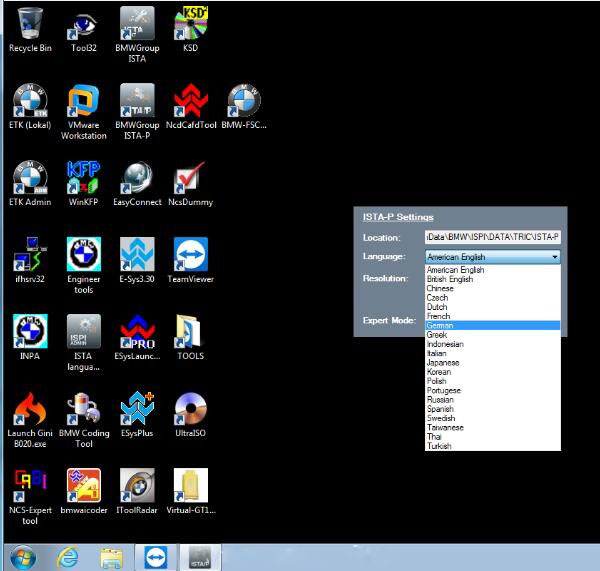Launch the WinKFP shortcut

click(83, 184)
